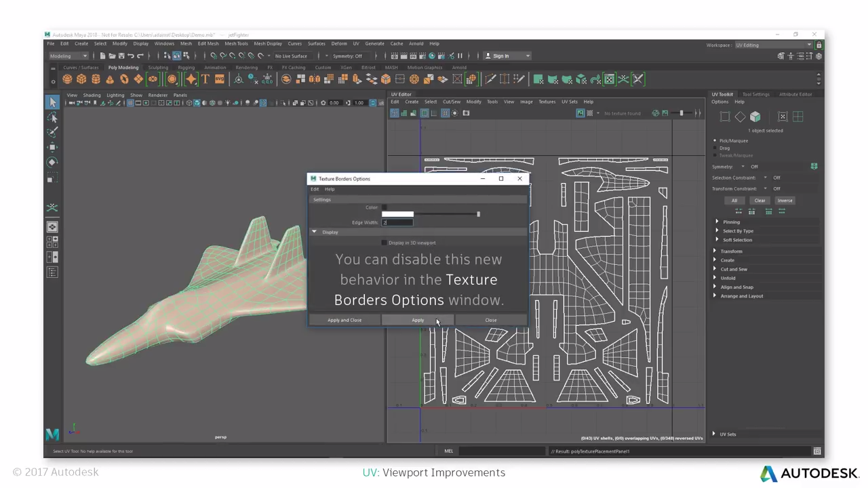Click the UV edge selection diamond icon
The height and width of the screenshot is (488, 868).
click(740, 117)
